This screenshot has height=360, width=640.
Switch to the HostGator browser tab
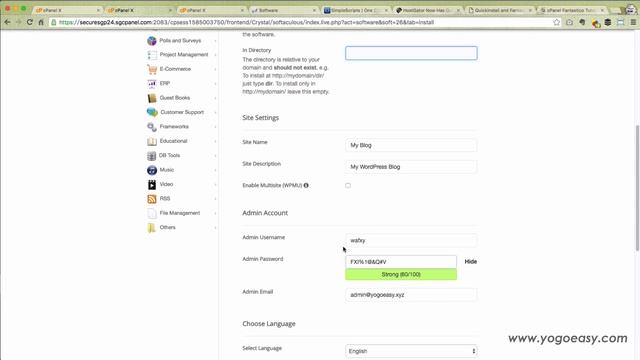point(427,10)
